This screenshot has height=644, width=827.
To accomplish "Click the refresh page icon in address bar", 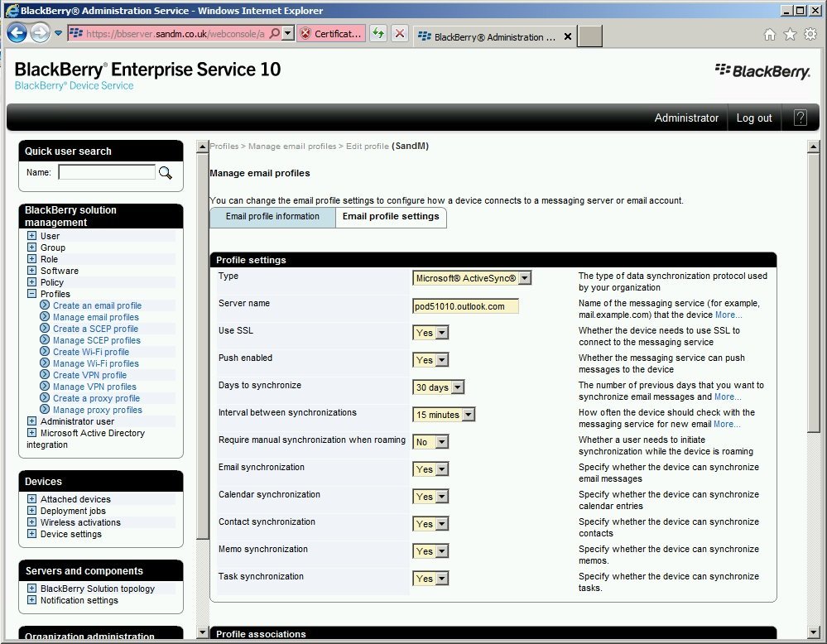I will [377, 34].
